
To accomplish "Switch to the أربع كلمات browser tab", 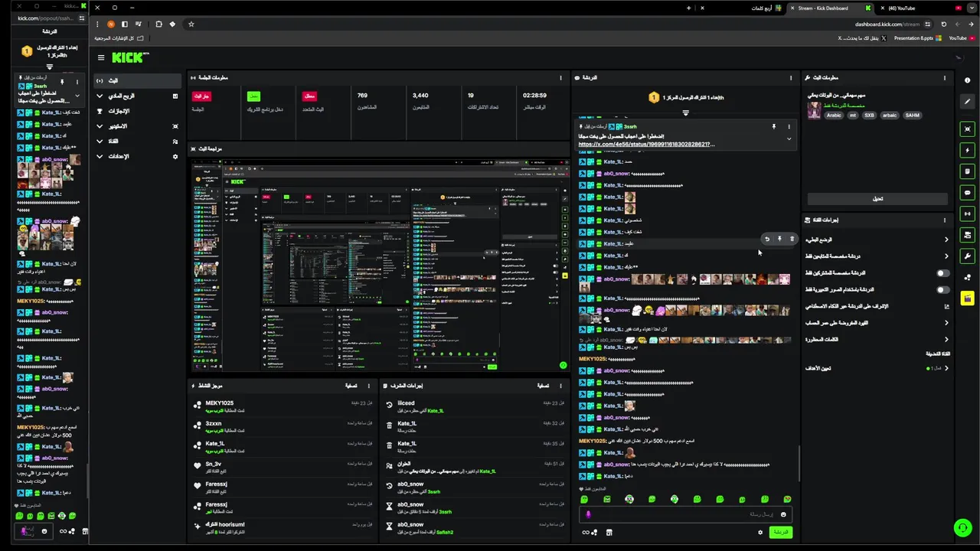I will (740, 8).
